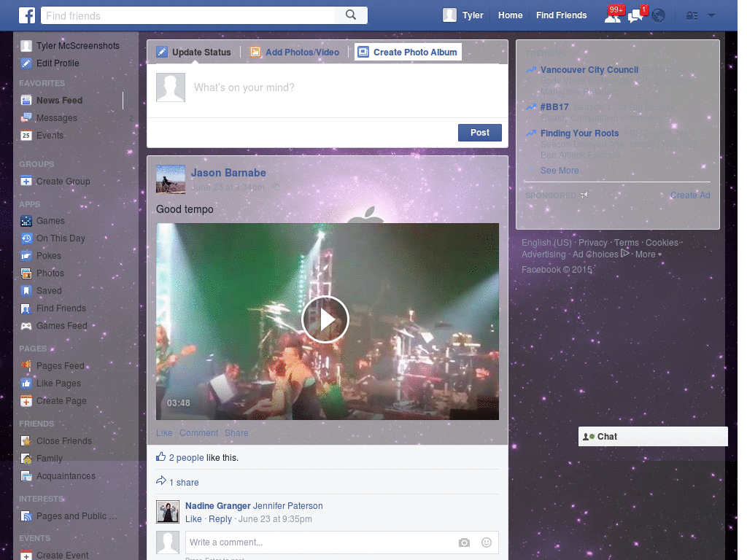Attach photo via comment camera icon
Screen dimensions: 747x560
click(x=464, y=542)
